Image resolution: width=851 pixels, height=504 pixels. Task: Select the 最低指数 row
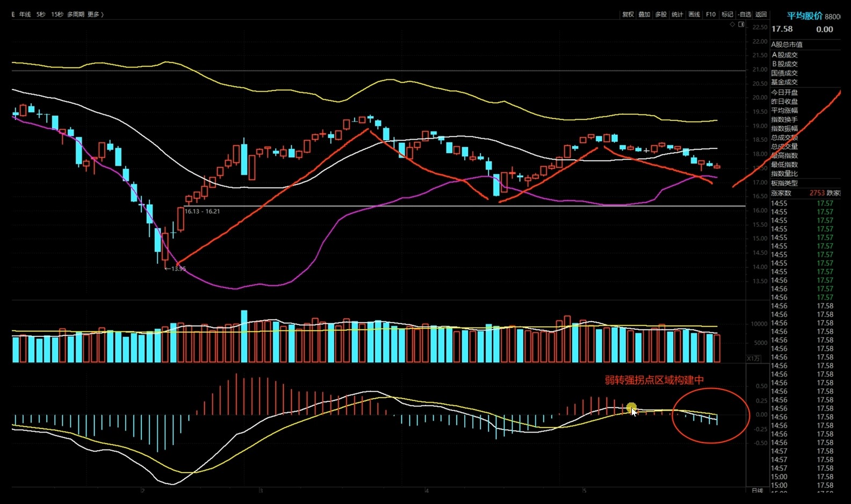[x=784, y=164]
